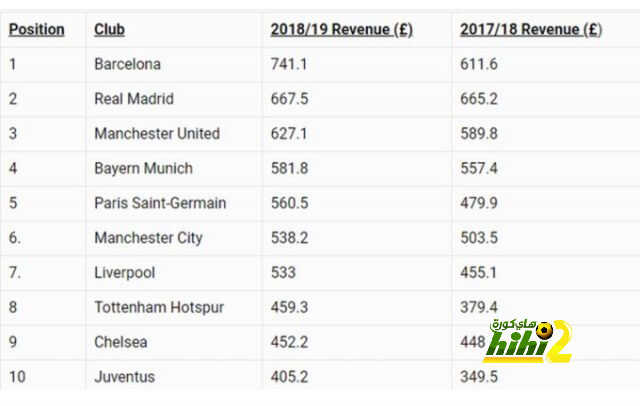Click the Paris Saint-Germain cell

160,203
